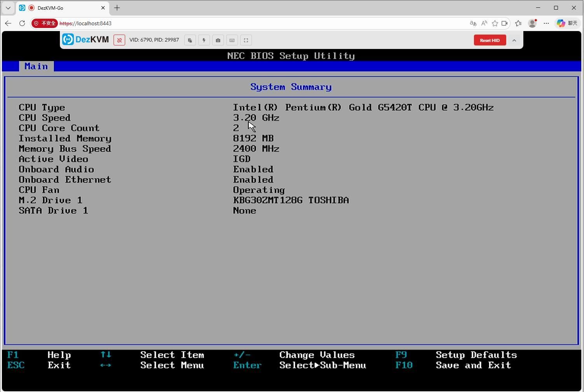Screen dimensions: 584x392
Task: Click the IGD video value
Action: [242, 159]
